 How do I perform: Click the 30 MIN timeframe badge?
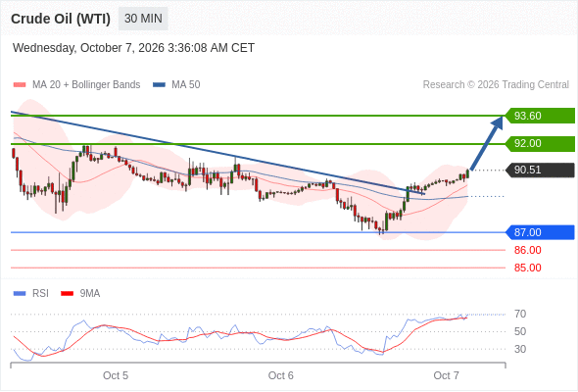(143, 19)
